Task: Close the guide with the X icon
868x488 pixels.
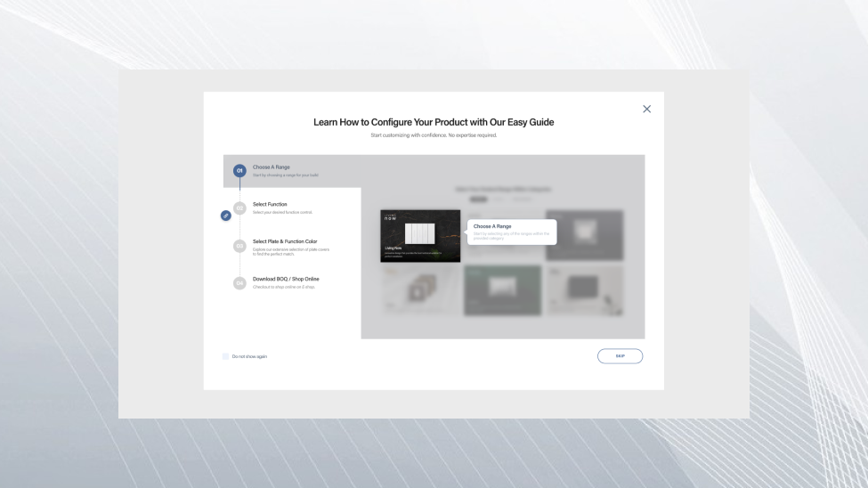Action: [646, 109]
